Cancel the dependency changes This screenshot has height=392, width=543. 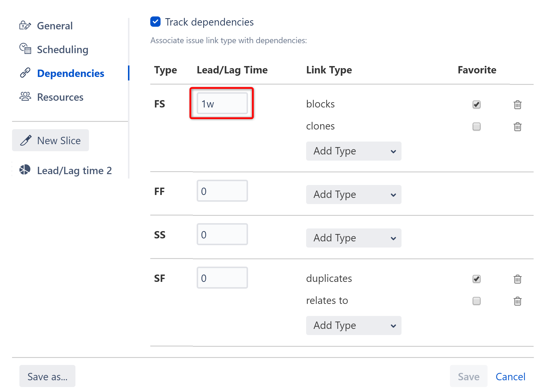tap(510, 376)
